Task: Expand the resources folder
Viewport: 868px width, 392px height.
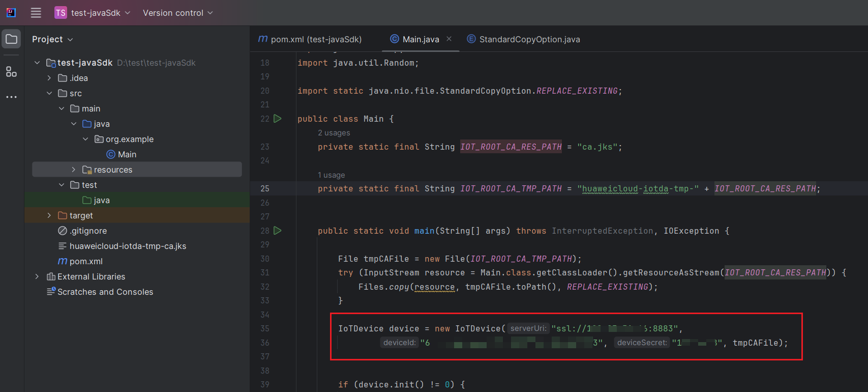Action: 74,170
